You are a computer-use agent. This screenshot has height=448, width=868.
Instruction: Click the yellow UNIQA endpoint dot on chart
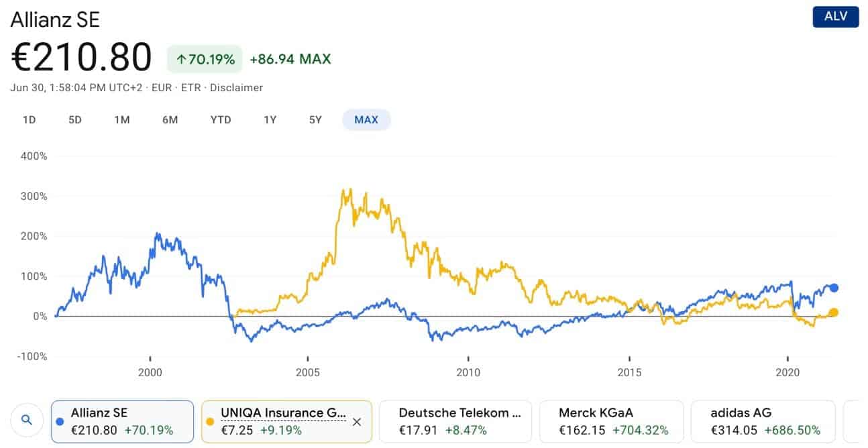[x=834, y=312]
